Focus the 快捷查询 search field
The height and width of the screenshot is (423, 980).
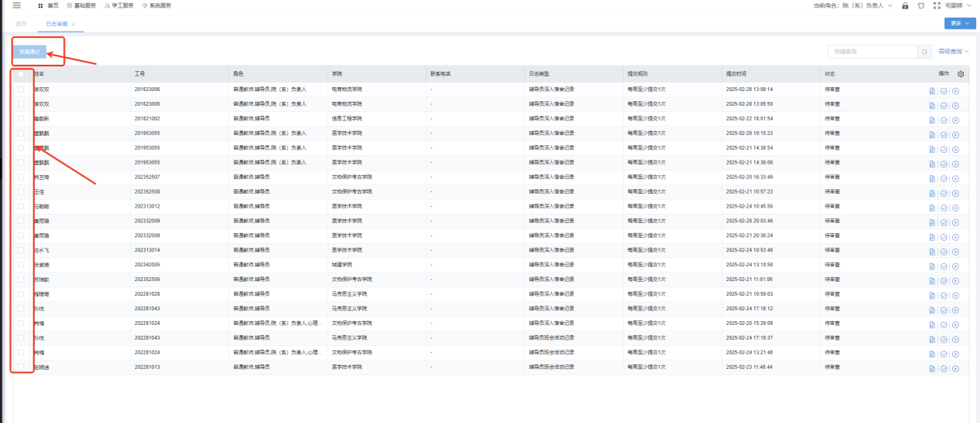872,52
